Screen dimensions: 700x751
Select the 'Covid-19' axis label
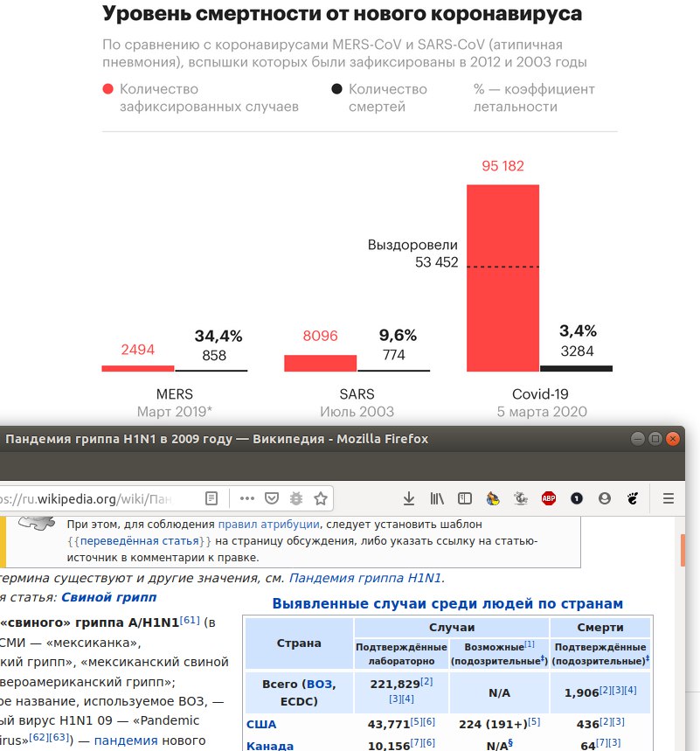pos(540,394)
